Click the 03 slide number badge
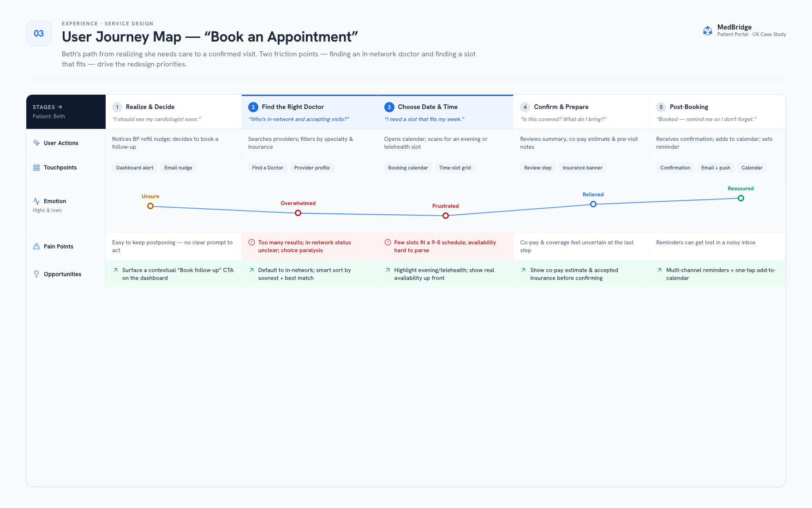Image resolution: width=812 pixels, height=508 pixels. [39, 33]
